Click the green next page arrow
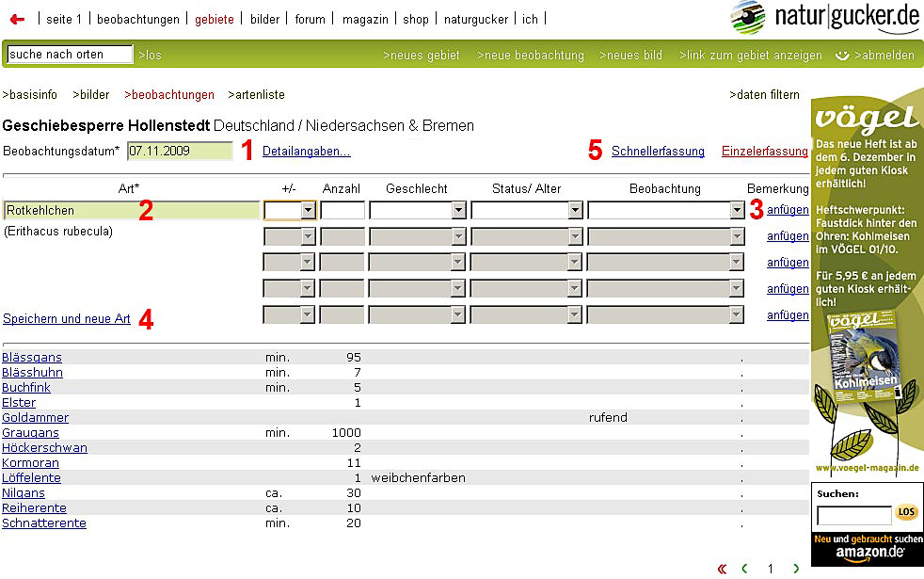The image size is (924, 579). click(796, 569)
